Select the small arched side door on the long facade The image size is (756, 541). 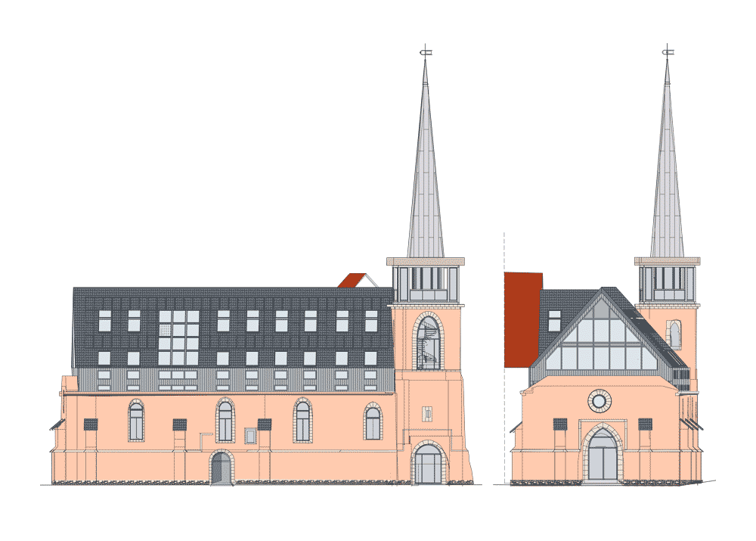point(221,469)
